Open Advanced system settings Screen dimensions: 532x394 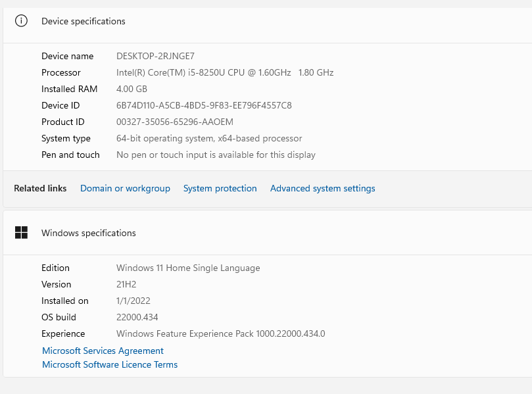322,188
